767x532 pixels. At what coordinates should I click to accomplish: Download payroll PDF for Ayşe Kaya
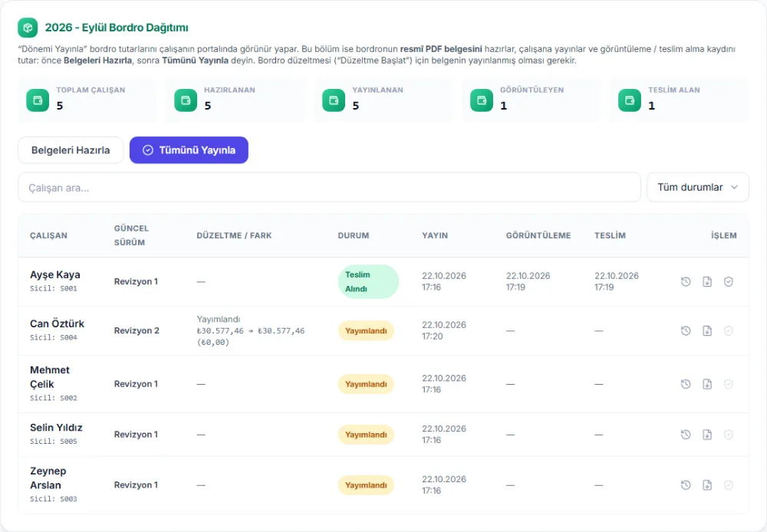point(707,281)
